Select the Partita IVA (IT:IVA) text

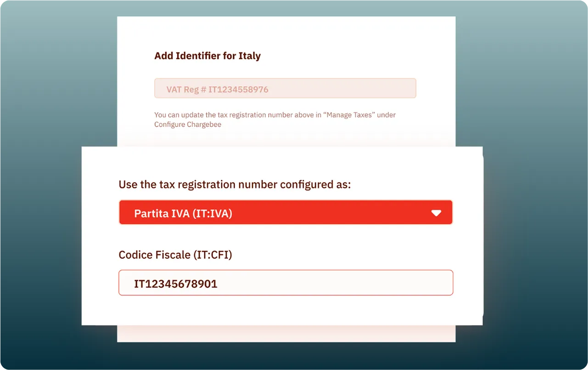(183, 213)
